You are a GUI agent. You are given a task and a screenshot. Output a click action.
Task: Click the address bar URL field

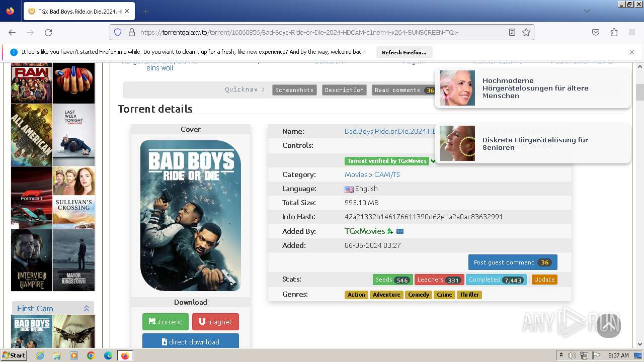[x=322, y=32]
